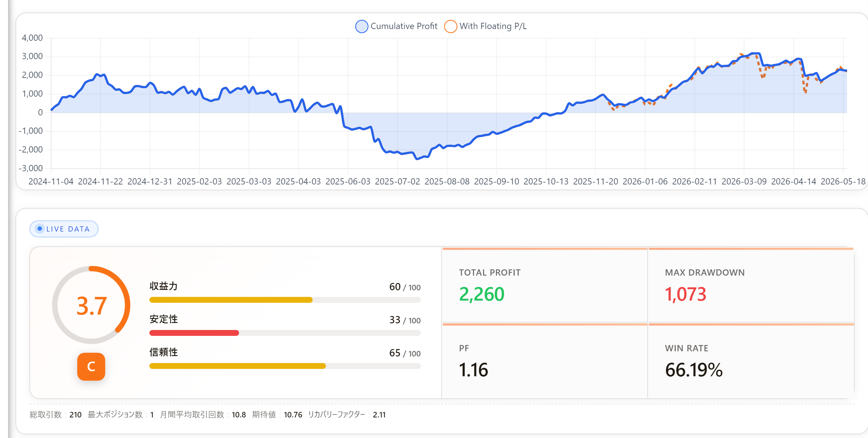The image size is (868, 438).
Task: Toggle the With Floating P/L legend series
Action: pos(485,26)
